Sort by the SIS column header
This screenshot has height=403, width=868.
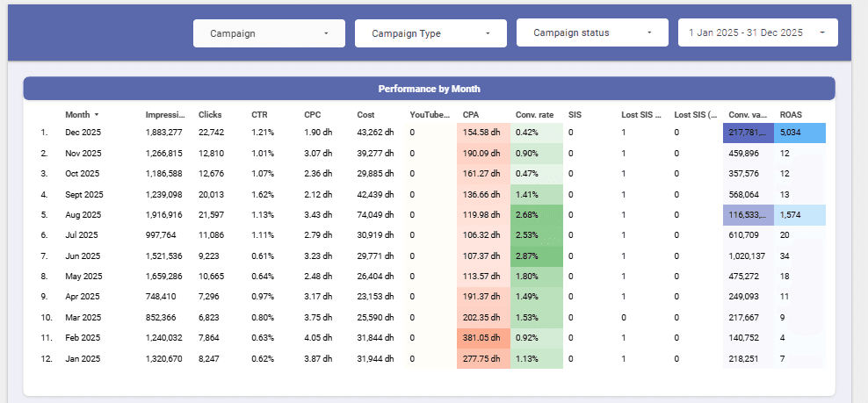point(575,115)
